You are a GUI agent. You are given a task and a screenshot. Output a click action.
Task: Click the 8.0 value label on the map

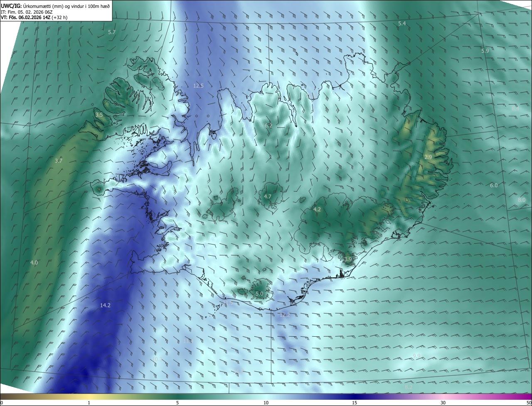(x=522, y=200)
